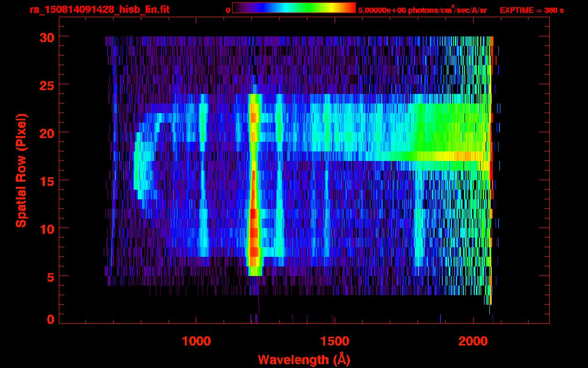
Task: Click the red end of the color bar
Action: (349, 8)
